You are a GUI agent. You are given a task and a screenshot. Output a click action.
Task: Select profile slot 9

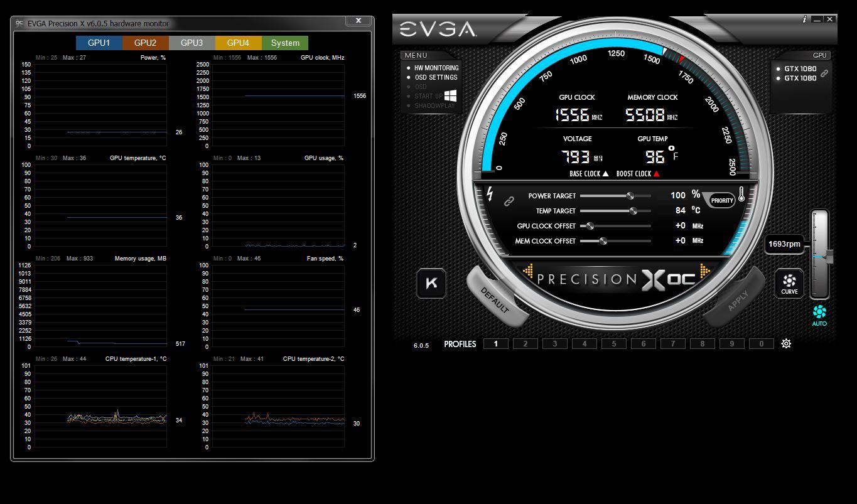(x=732, y=343)
